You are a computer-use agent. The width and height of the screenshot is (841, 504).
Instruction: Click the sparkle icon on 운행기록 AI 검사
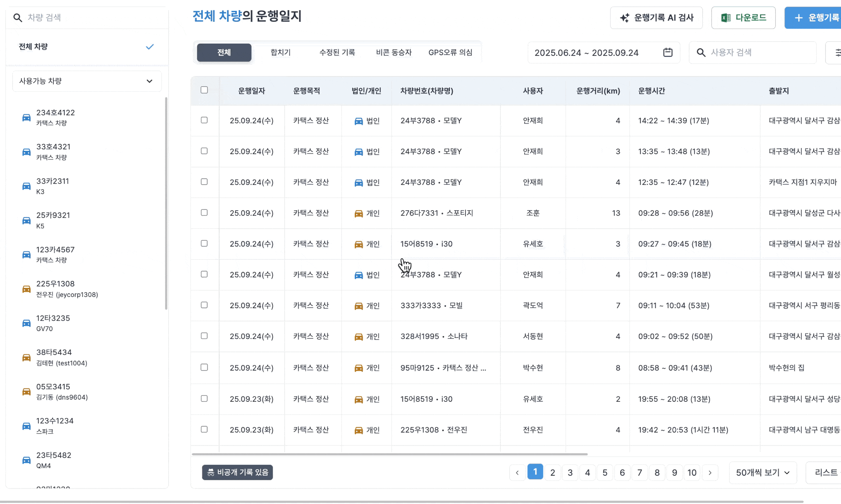click(x=624, y=18)
